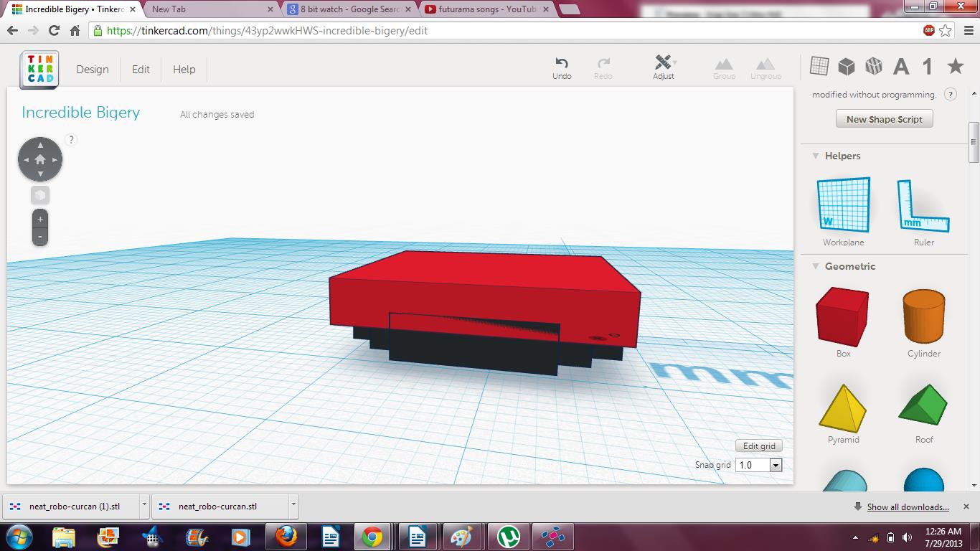Click the shapes panel scrollbar thumb
Screen dimensions: 980x551
[x=974, y=142]
